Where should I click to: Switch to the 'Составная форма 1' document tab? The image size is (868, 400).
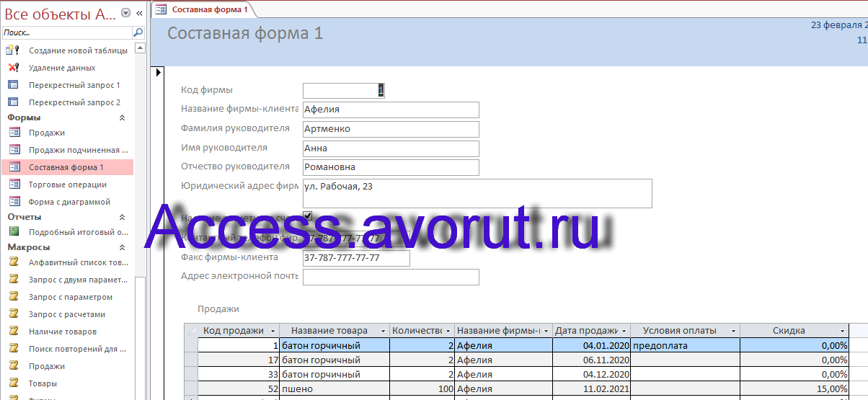tap(204, 9)
